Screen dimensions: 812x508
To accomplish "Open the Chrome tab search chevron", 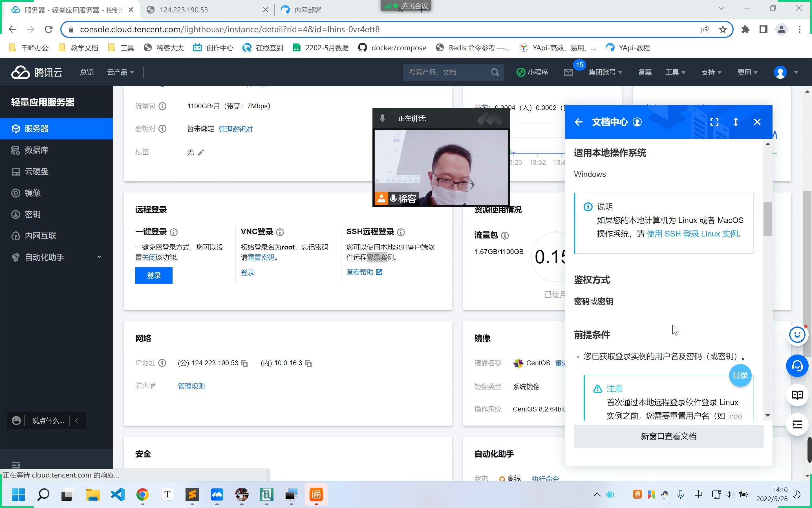I will [721, 8].
